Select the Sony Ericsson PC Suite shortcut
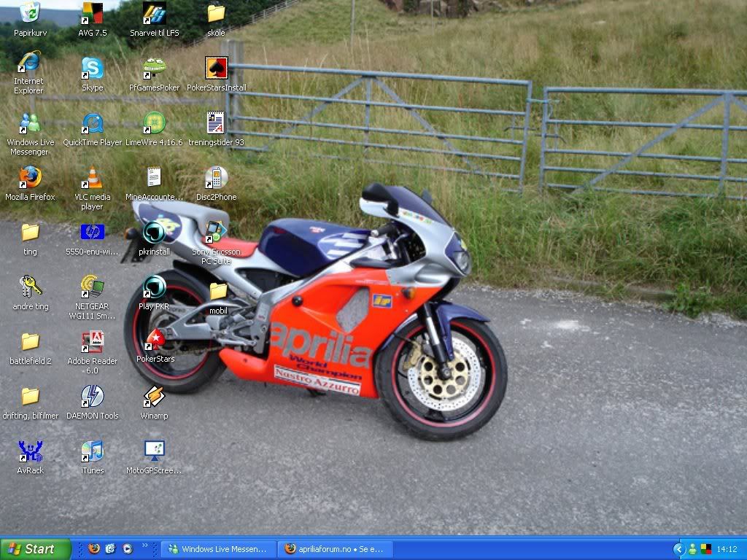The width and height of the screenshot is (747, 560). 216,232
